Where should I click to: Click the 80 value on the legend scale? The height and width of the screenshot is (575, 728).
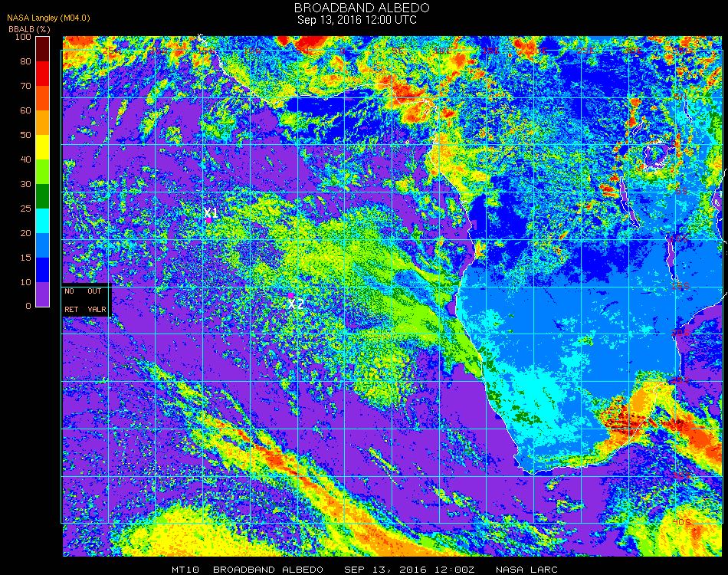[x=25, y=61]
